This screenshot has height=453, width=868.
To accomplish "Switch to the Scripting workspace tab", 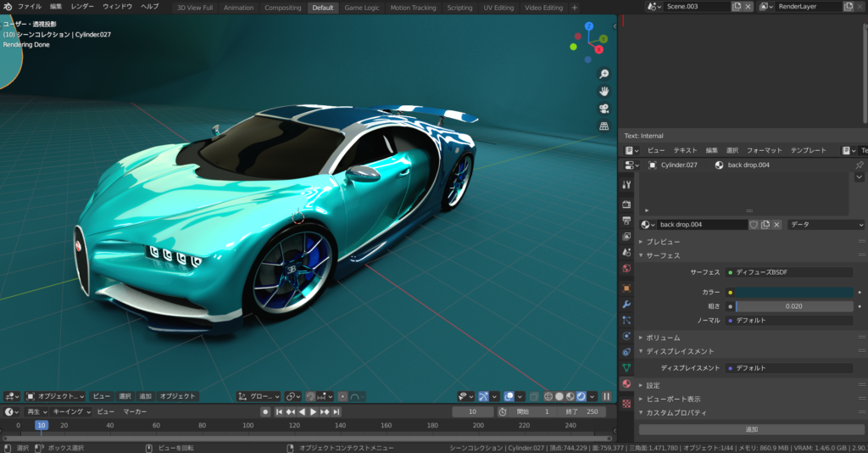I will click(x=459, y=8).
